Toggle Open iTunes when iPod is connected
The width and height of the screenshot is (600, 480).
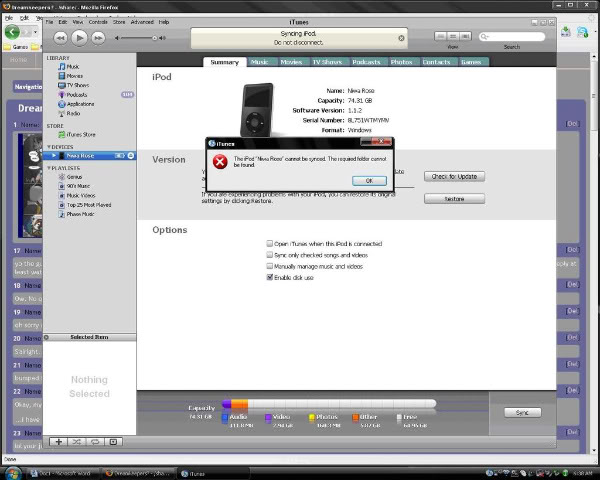[x=269, y=243]
